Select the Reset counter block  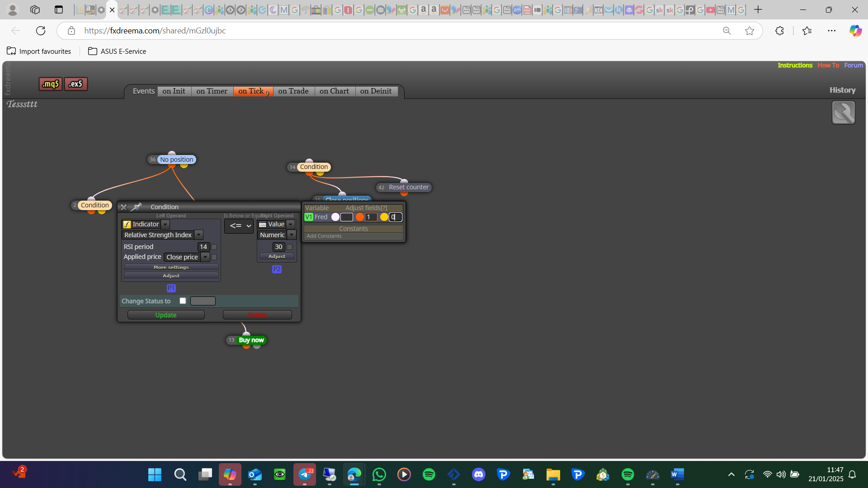coord(409,188)
